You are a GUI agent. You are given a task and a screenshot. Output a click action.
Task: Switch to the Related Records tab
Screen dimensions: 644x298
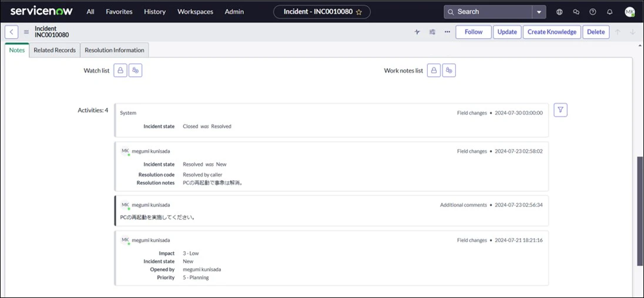(55, 50)
